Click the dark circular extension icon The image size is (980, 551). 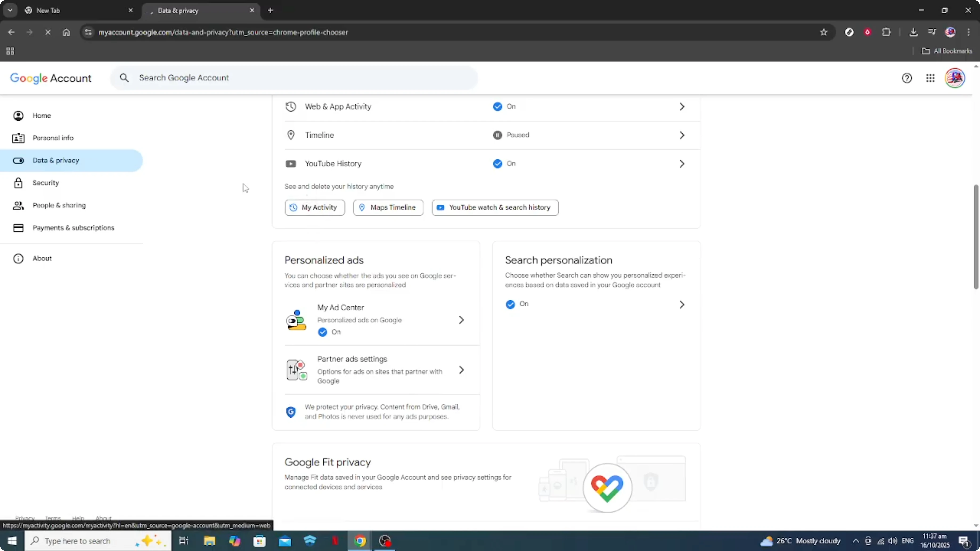[849, 32]
